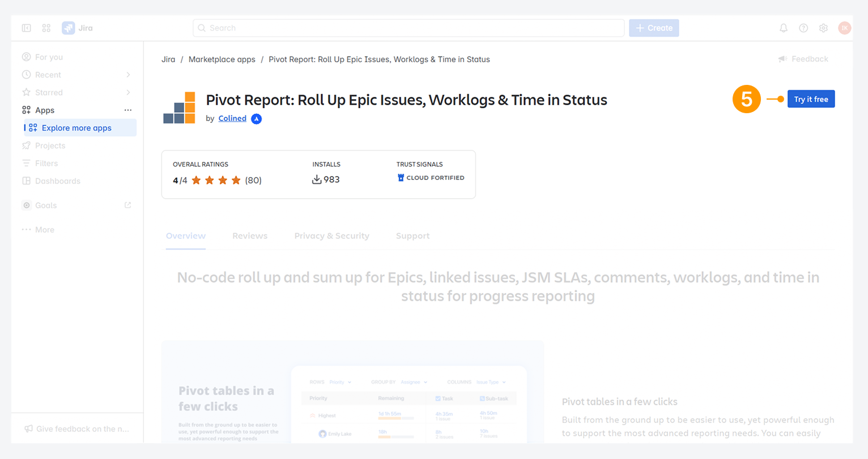The height and width of the screenshot is (459, 868).
Task: Open the notifications bell
Action: [x=784, y=28]
